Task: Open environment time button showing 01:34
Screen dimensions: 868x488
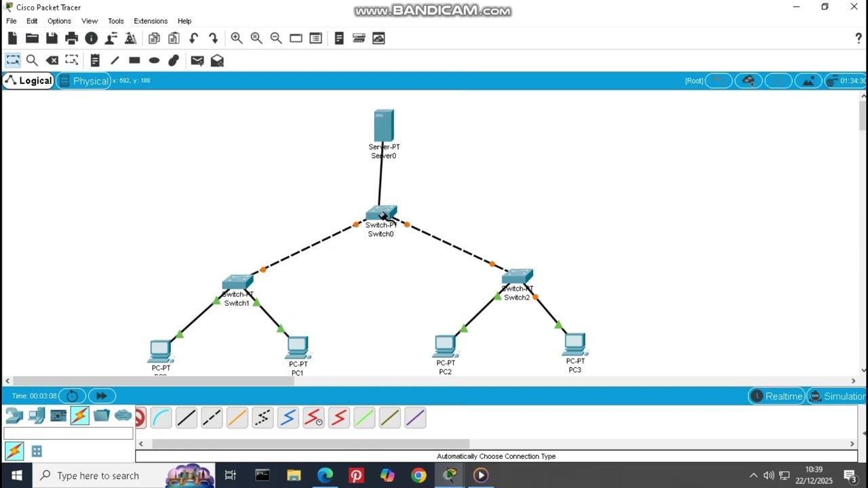Action: click(846, 81)
